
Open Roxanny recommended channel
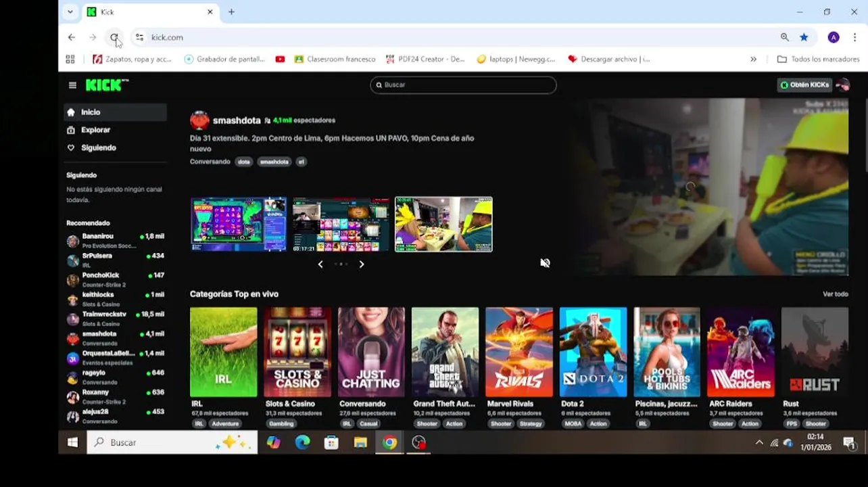click(x=115, y=396)
